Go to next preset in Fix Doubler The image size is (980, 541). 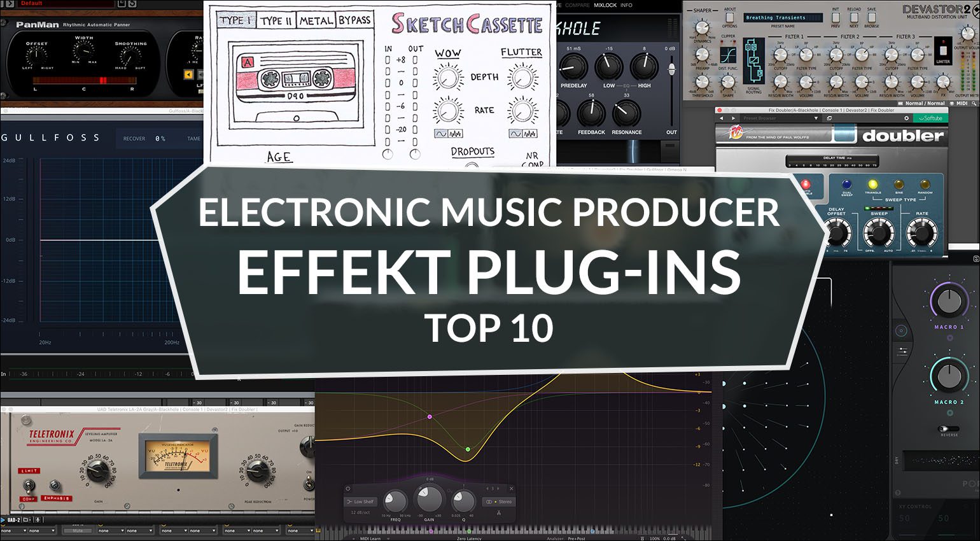coord(733,118)
